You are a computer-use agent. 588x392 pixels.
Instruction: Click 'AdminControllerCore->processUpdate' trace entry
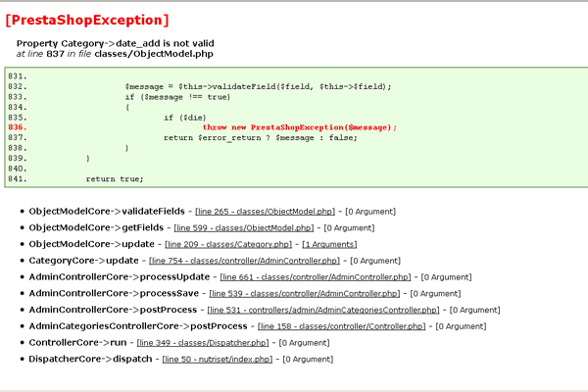pos(120,277)
